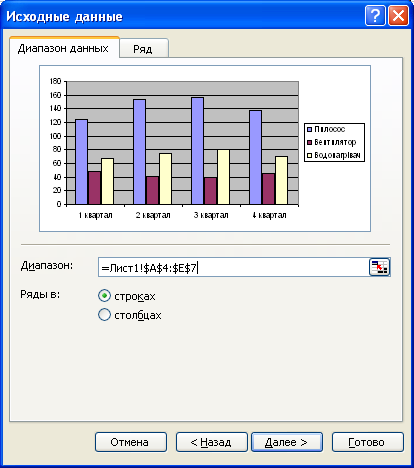Choose the столбцах radio option
Screen dimensions: 414x468
(x=104, y=315)
